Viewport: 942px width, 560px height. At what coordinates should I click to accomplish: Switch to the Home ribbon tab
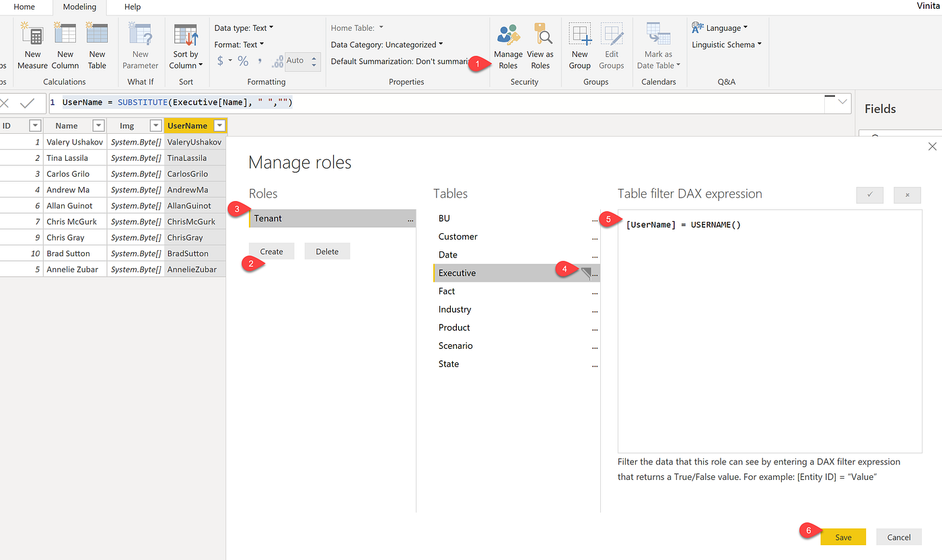25,7
